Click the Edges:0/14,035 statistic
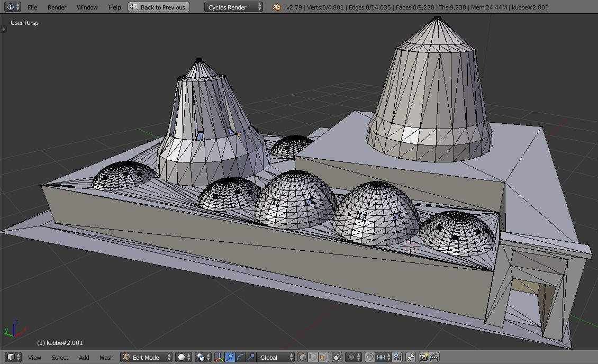Image resolution: width=598 pixels, height=364 pixels. coord(369,7)
